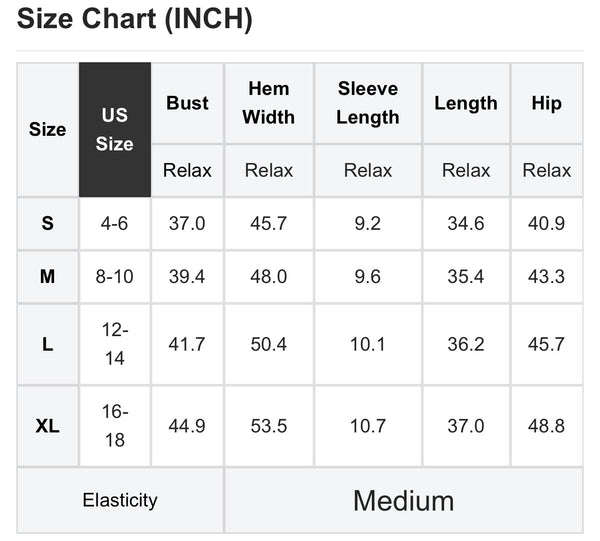Screen dimensions: 600x541
Task: Select the S size row label
Action: coord(48,223)
